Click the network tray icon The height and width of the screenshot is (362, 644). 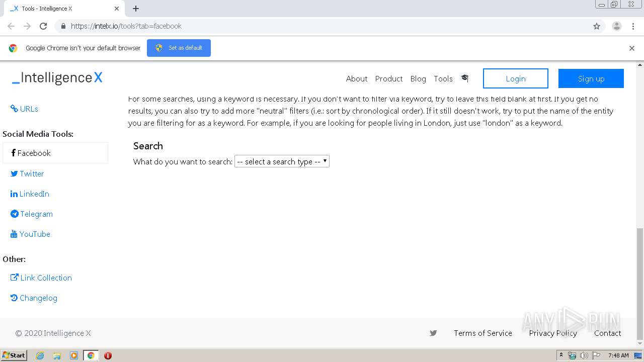click(x=572, y=355)
